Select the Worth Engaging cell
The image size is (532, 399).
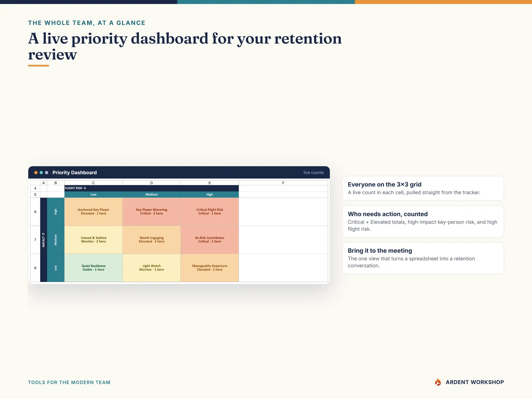[152, 240]
